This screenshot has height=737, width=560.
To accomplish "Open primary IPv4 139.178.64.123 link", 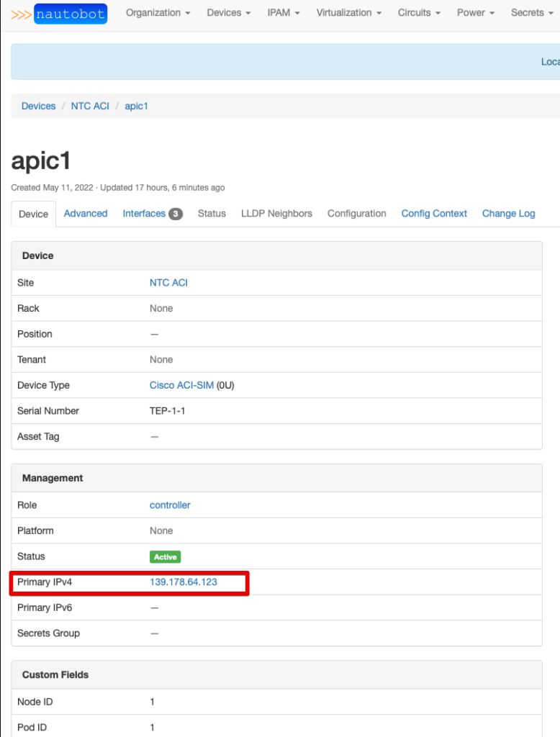I will point(184,582).
